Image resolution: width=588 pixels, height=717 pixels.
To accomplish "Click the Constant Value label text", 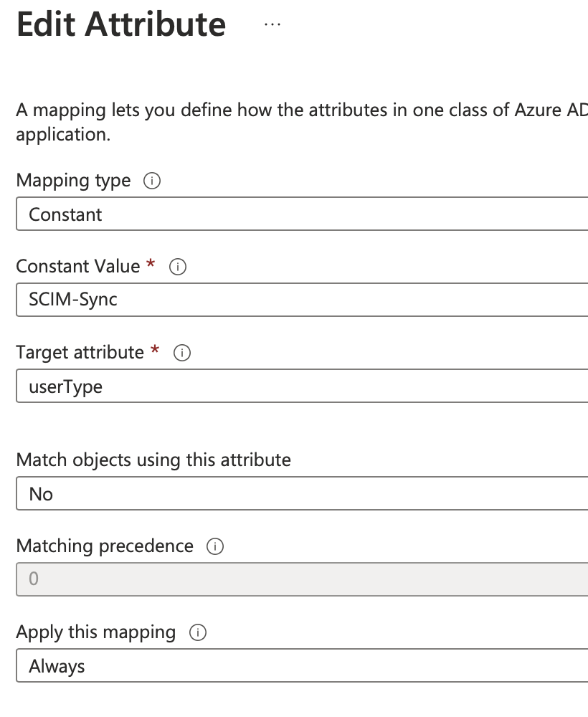I will pos(78,266).
